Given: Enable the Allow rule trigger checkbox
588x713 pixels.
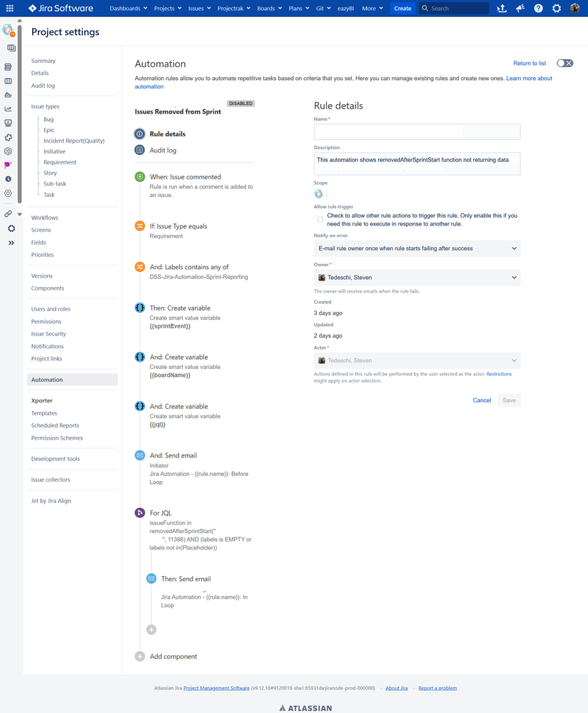Looking at the screenshot, I should 320,219.
